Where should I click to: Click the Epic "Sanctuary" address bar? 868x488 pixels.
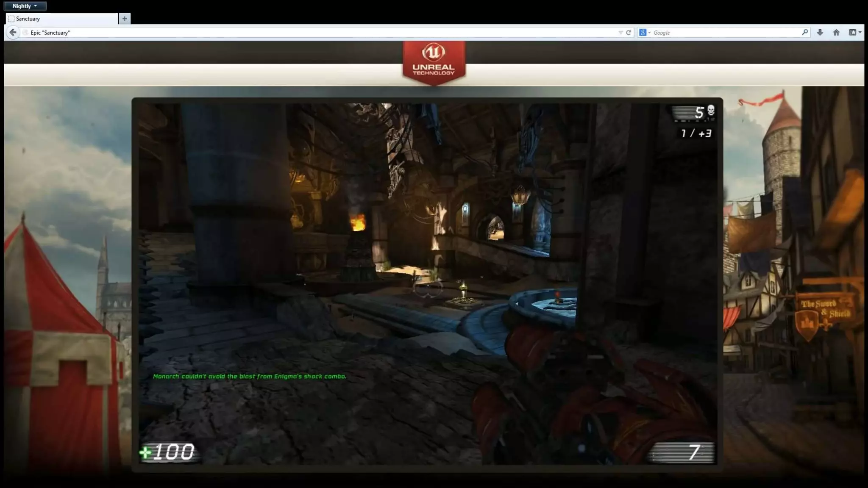(x=297, y=33)
